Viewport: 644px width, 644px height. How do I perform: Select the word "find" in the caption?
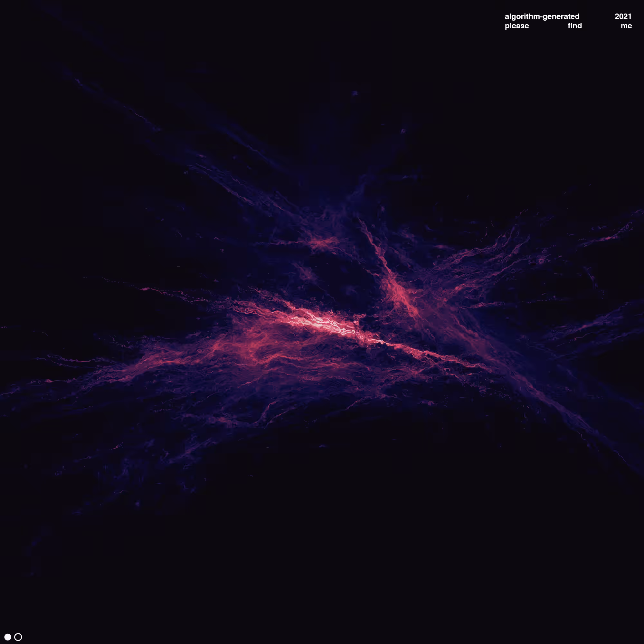tap(575, 26)
